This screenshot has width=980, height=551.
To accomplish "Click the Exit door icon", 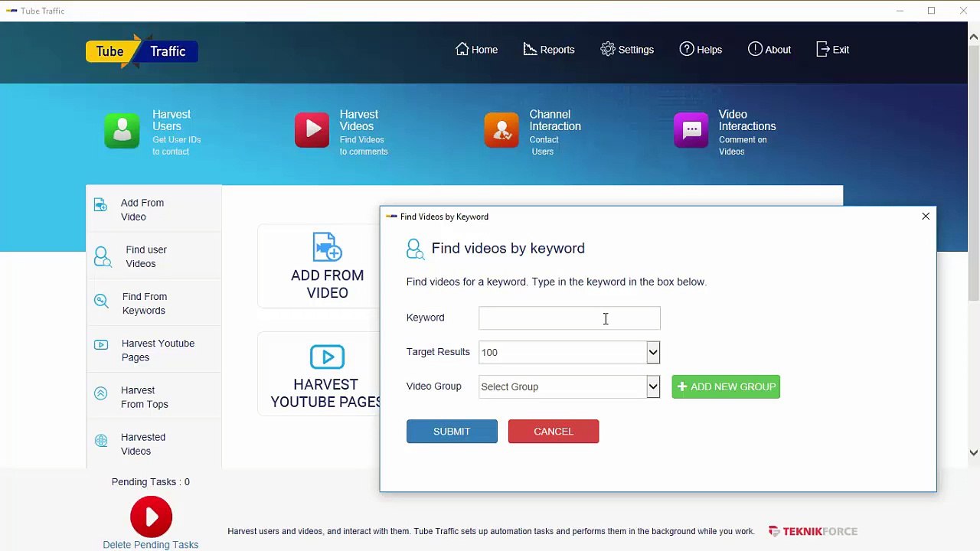I will 823,49.
